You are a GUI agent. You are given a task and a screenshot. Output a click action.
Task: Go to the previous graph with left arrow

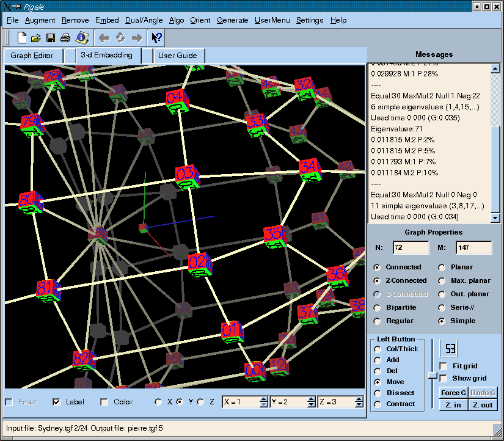point(104,38)
